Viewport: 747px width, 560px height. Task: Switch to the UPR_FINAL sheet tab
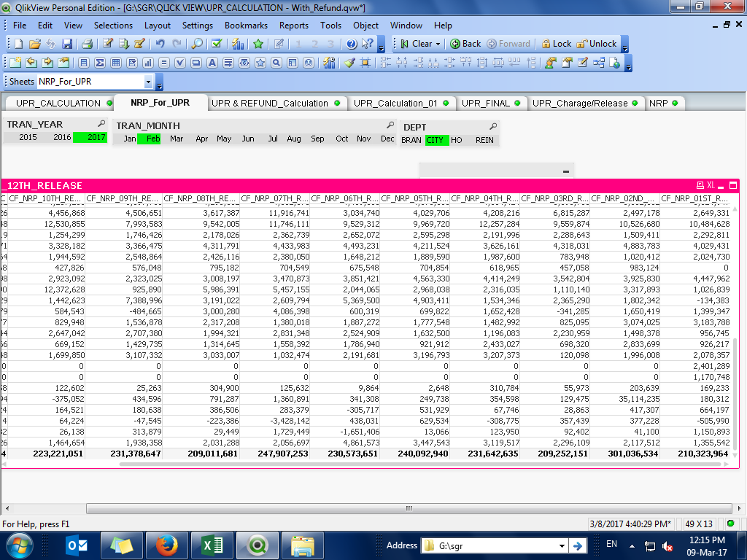pyautogui.click(x=486, y=103)
